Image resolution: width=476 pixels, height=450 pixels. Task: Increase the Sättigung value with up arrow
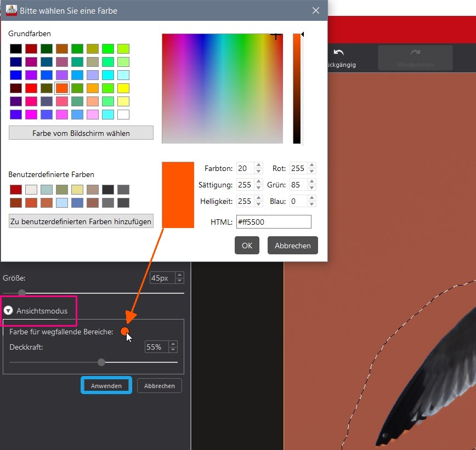pyautogui.click(x=259, y=181)
